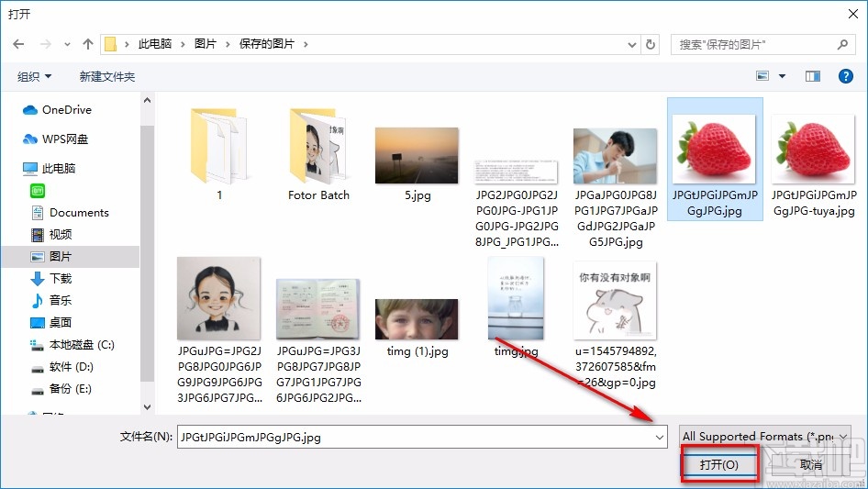The image size is (868, 489).
Task: Open the 组织 menu
Action: (34, 76)
